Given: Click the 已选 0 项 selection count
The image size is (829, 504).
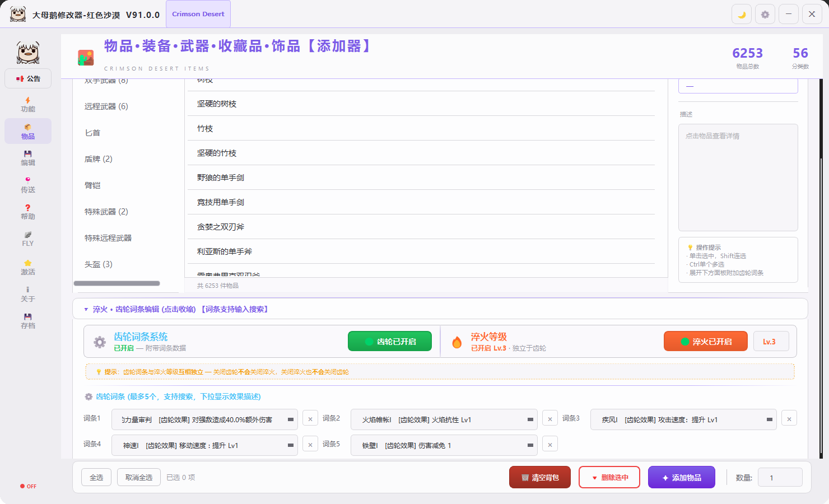Looking at the screenshot, I should pyautogui.click(x=181, y=477).
